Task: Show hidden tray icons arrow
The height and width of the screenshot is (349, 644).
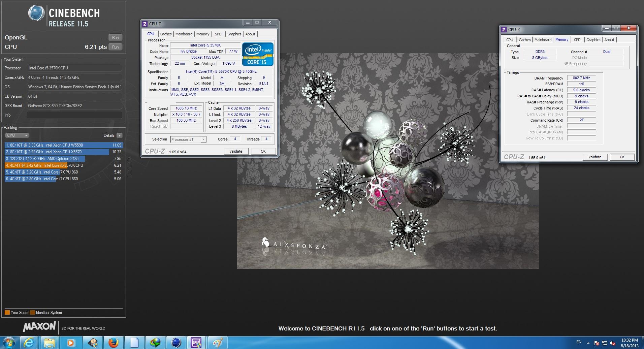Action: point(588,343)
